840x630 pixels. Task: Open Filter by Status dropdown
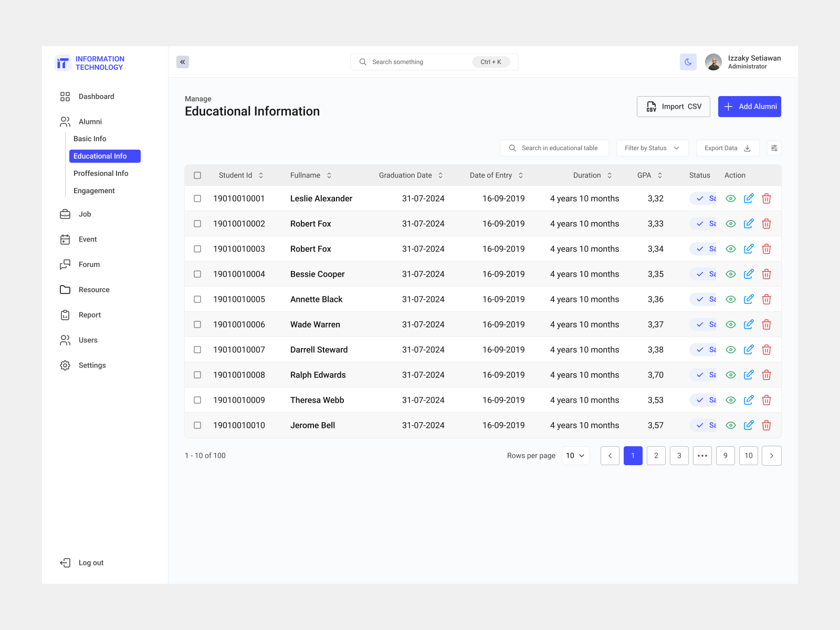(x=652, y=148)
